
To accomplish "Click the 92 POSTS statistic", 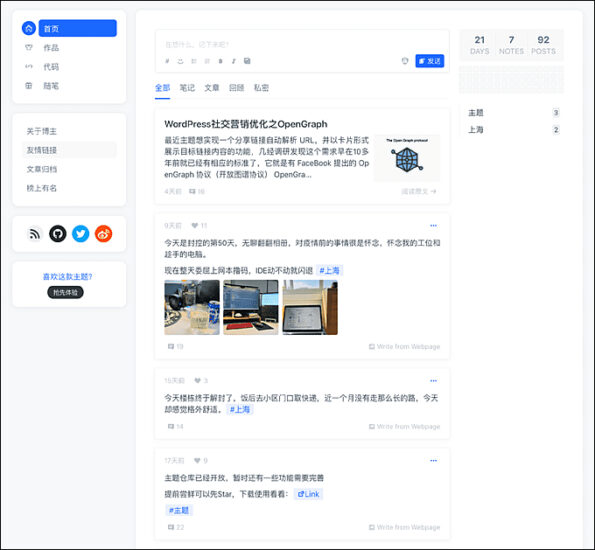I will [543, 45].
